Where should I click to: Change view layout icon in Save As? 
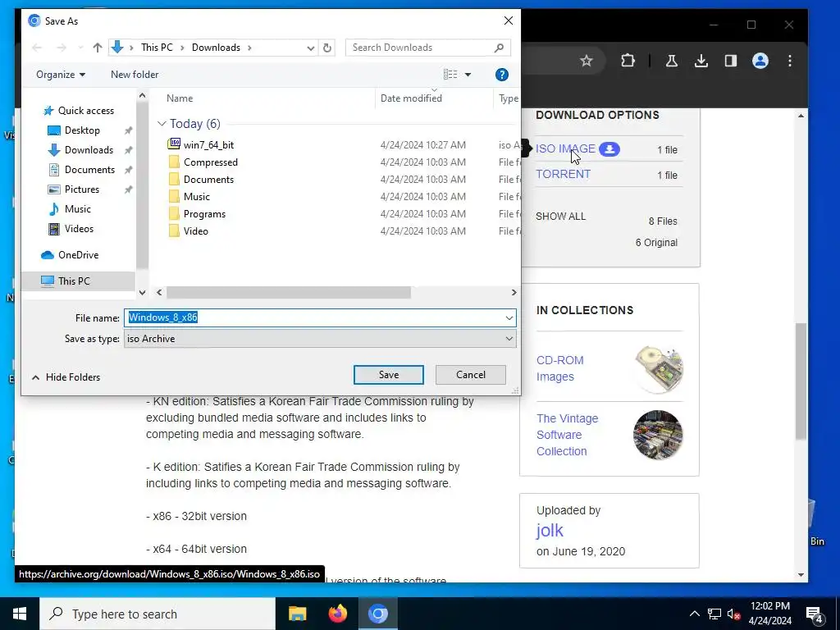click(x=450, y=75)
